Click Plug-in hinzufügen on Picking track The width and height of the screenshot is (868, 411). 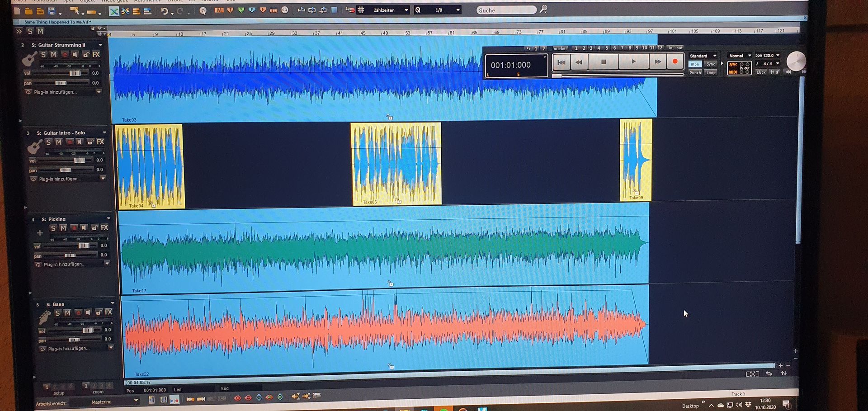65,264
